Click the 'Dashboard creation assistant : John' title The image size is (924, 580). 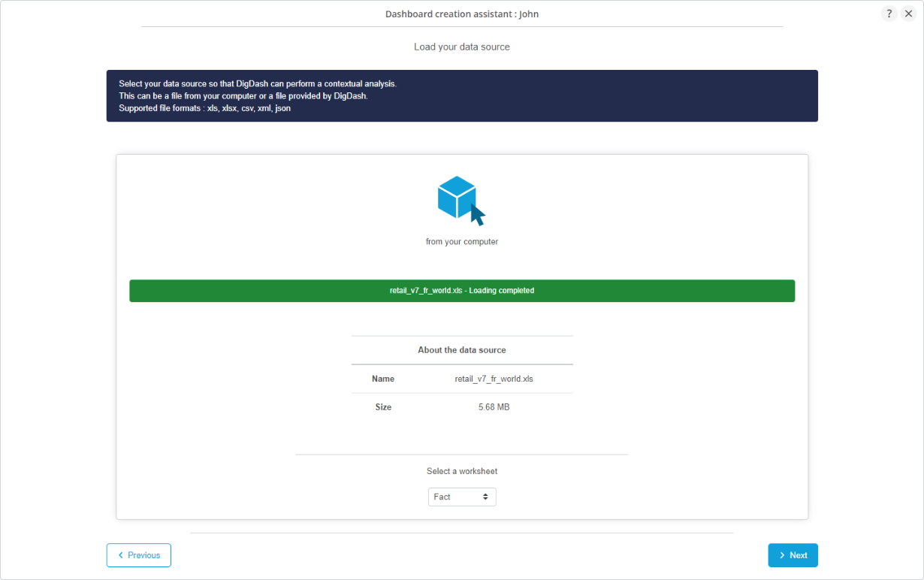point(461,14)
